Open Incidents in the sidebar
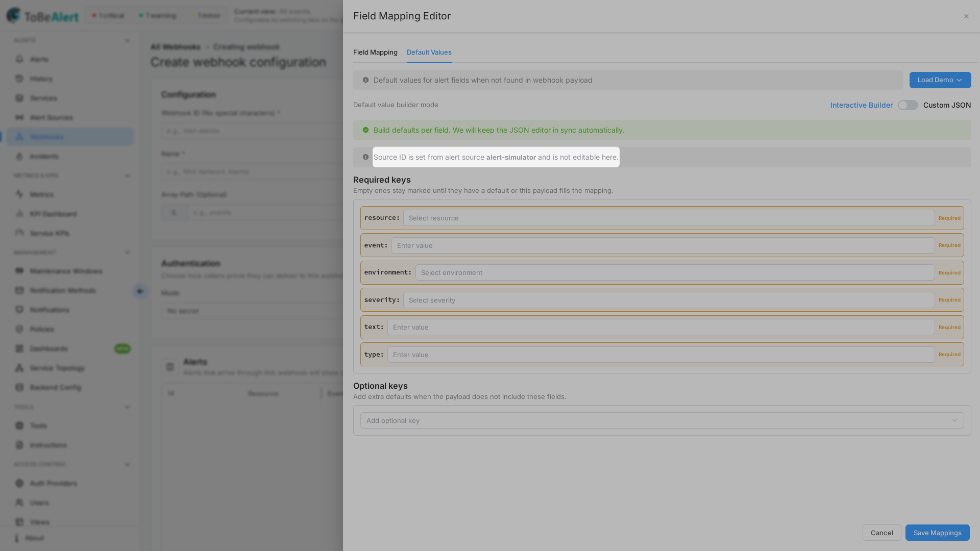 [x=70, y=156]
